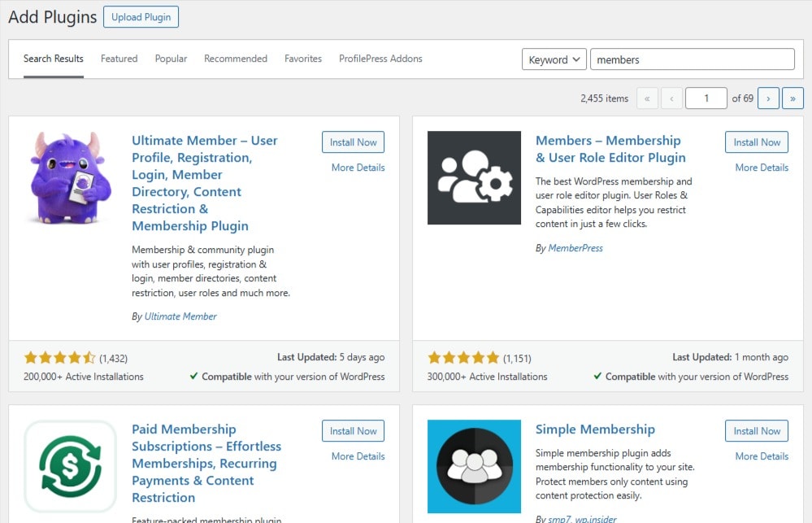The image size is (812, 523).
Task: Switch to the Featured tab
Action: tap(119, 59)
